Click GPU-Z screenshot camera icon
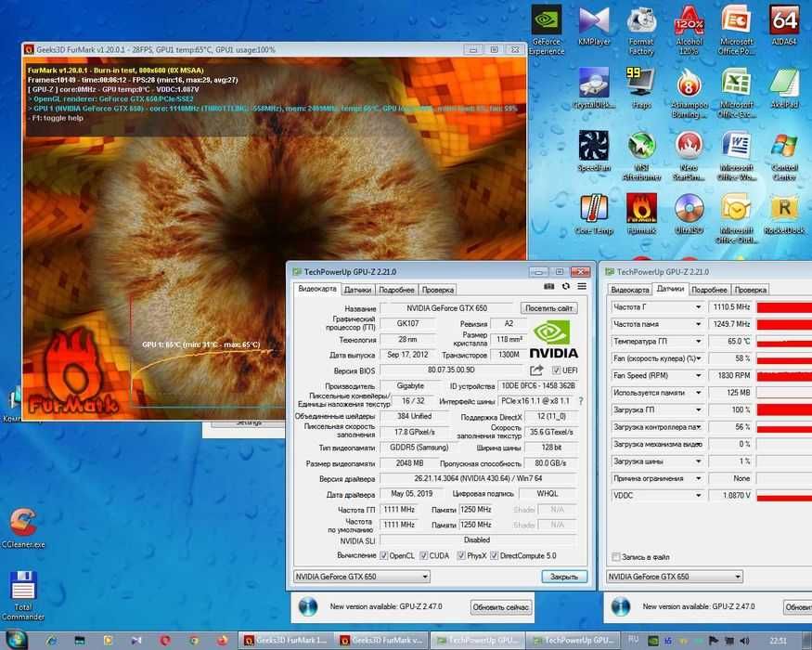 (549, 287)
